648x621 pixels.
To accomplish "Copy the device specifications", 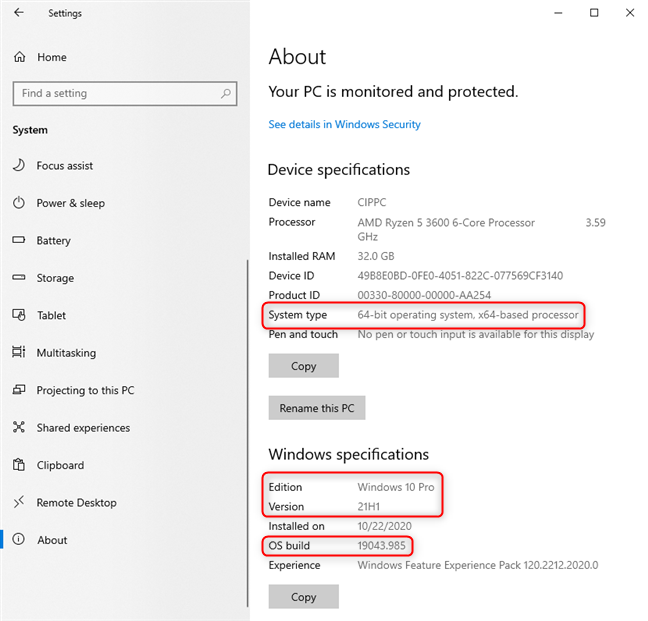I will pos(303,366).
